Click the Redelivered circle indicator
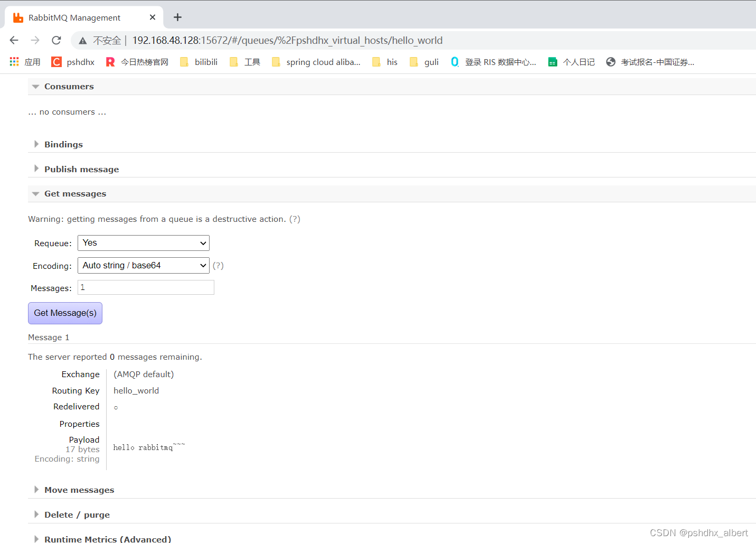 tap(116, 407)
